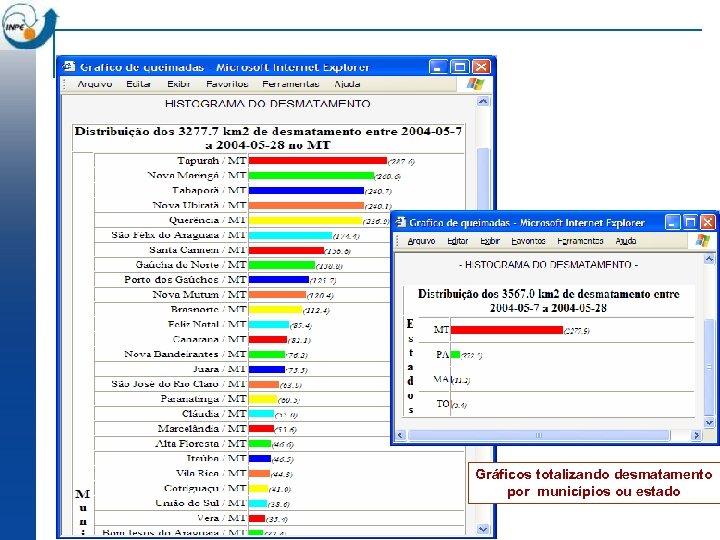The image size is (720, 540).
Task: Click the IE page icon in back window title bar
Action: pyautogui.click(x=69, y=67)
